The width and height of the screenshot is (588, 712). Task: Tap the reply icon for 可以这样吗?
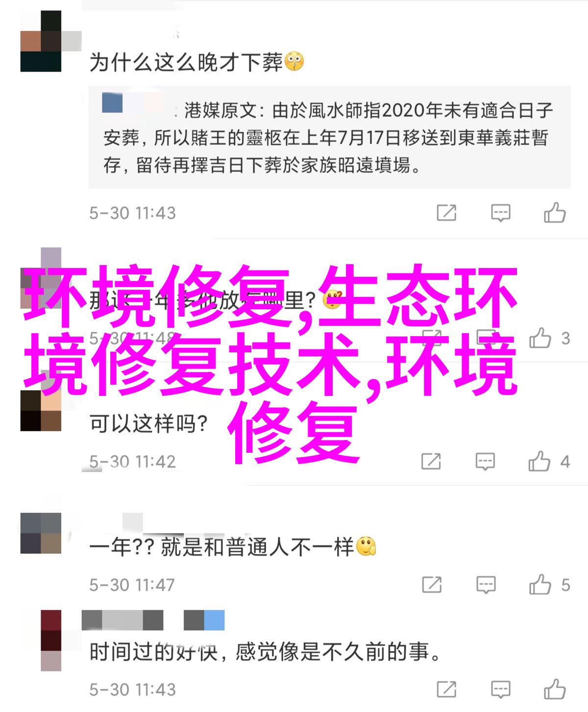pyautogui.click(x=485, y=462)
